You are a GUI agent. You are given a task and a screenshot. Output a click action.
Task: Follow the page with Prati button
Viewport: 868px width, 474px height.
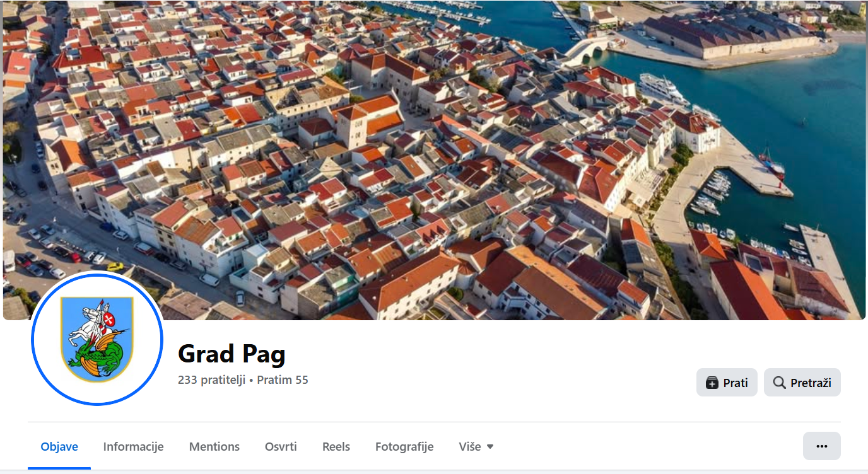click(x=727, y=383)
